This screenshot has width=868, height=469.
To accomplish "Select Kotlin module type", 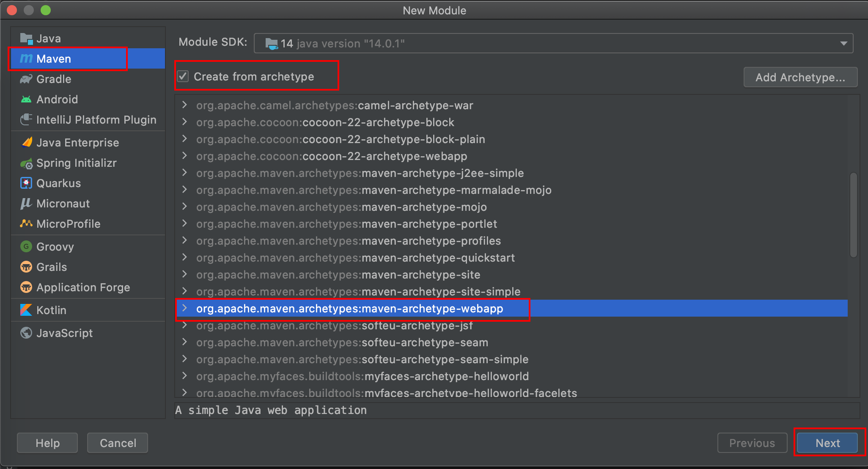I will [88, 310].
